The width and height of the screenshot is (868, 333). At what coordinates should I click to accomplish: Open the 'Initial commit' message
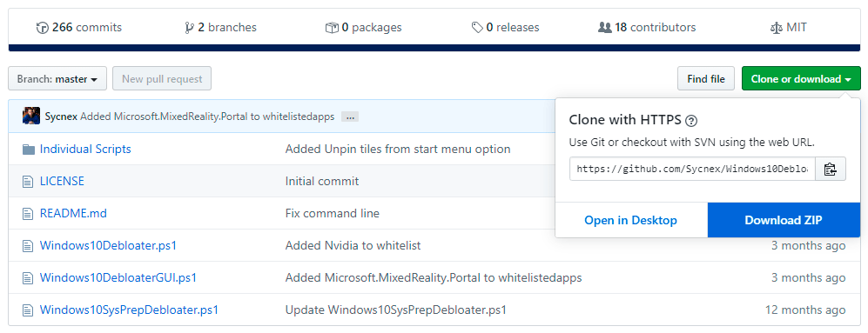point(321,181)
